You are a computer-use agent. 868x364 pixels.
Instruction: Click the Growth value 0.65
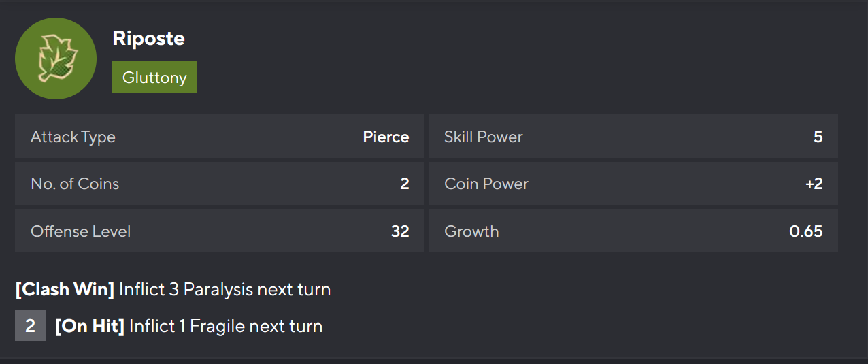pos(805,231)
